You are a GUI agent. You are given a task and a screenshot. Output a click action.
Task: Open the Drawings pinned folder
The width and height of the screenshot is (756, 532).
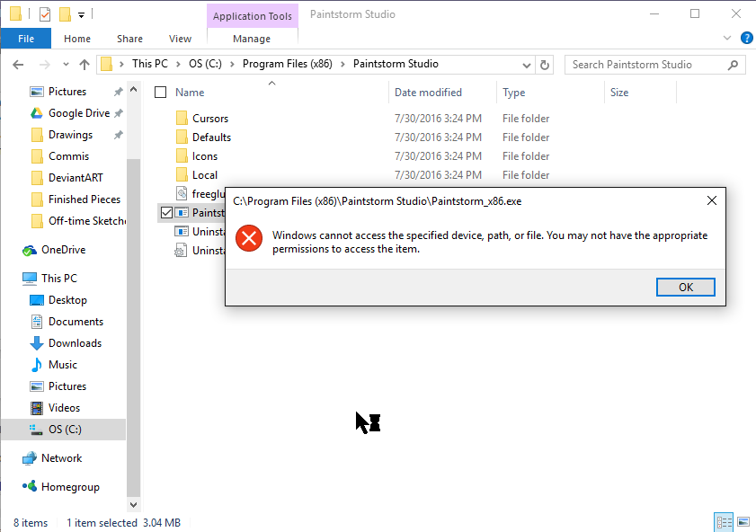tap(70, 135)
